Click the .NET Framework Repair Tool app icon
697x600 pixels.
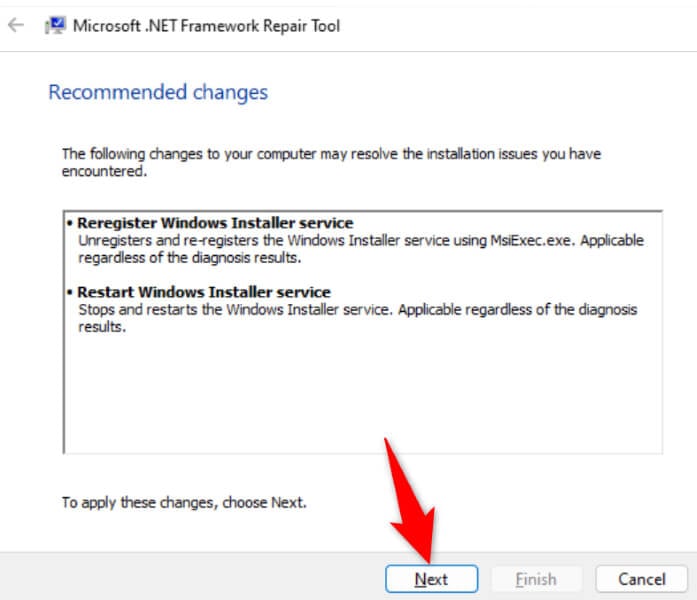pos(55,26)
